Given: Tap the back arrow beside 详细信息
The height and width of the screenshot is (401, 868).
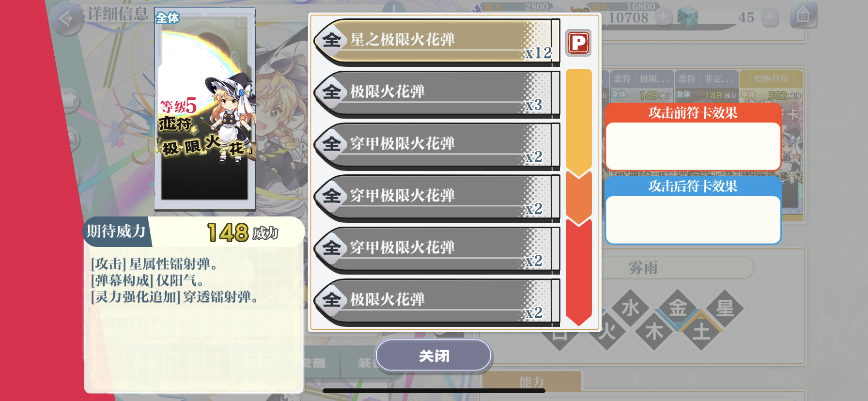Looking at the screenshot, I should [x=66, y=19].
